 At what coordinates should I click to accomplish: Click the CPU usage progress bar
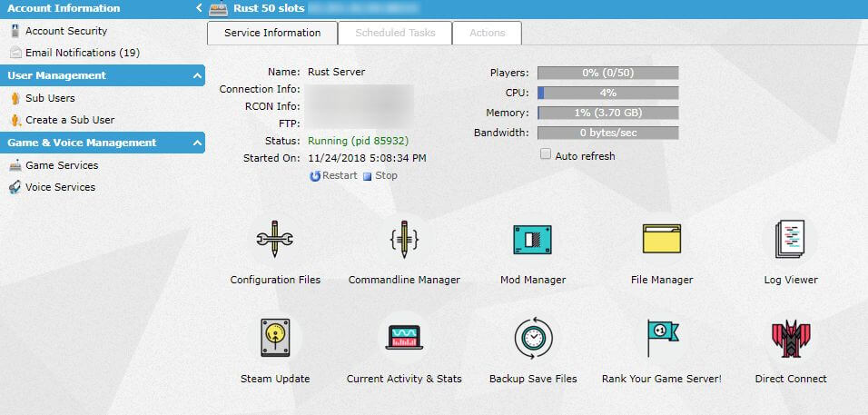607,93
